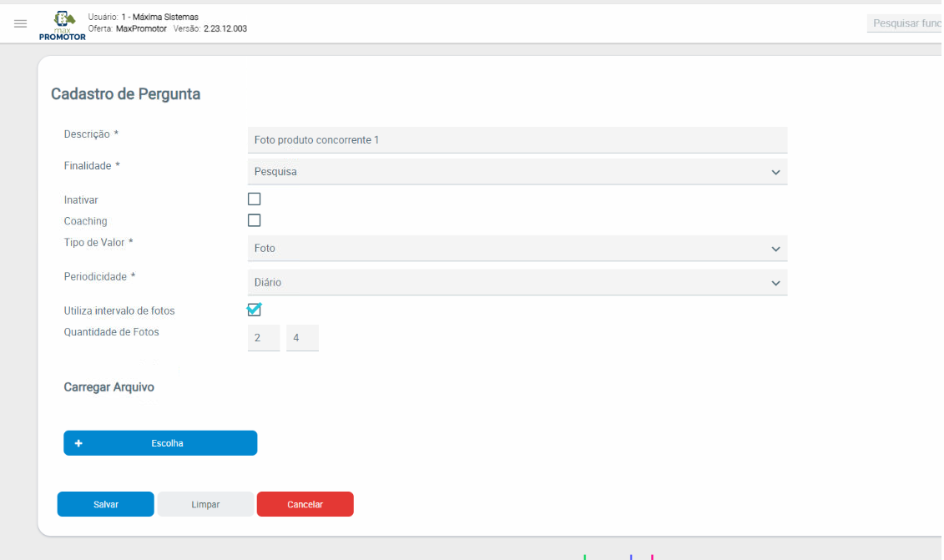Screen dimensions: 944x560
Task: Click the Tipo de Valor label
Action: 98,242
